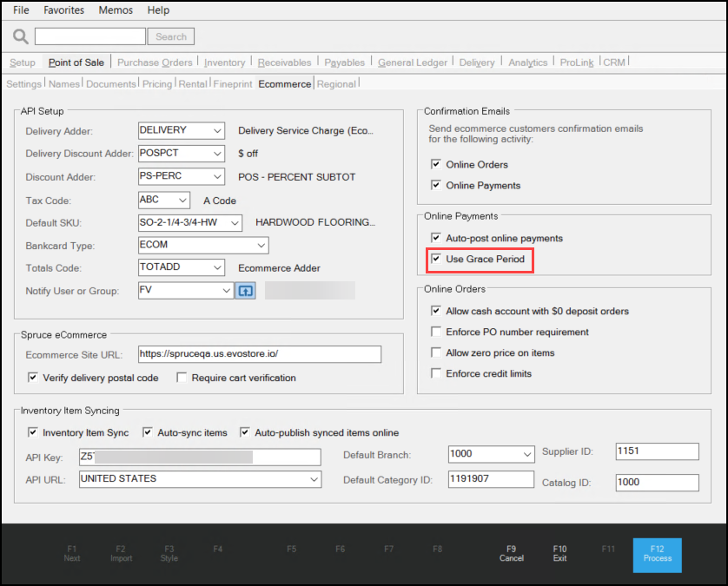Open the Favorites menu

coord(64,10)
